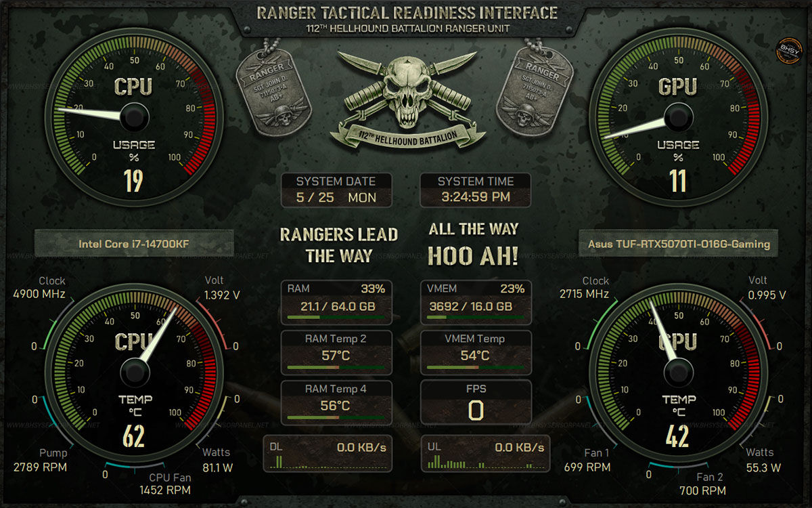Click the "3692 / 16.0 GB" VMEM value
This screenshot has height=508, width=812.
coord(471,306)
